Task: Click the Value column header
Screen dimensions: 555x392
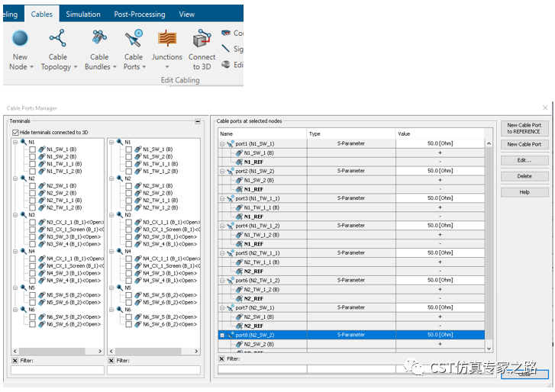Action: pos(440,134)
